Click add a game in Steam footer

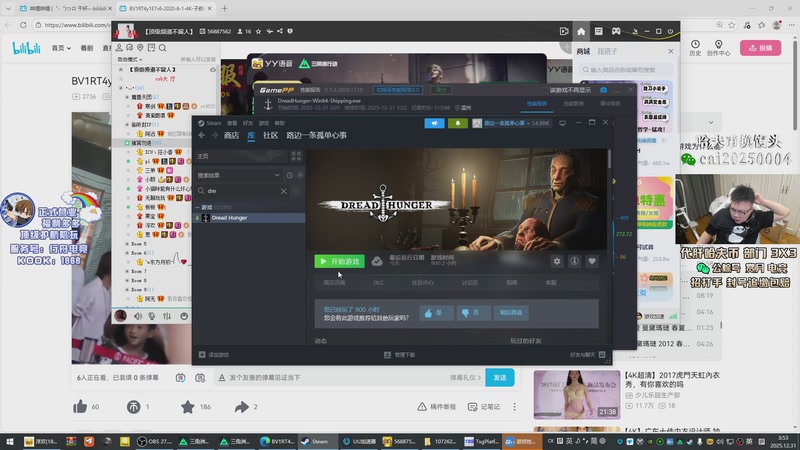point(214,355)
